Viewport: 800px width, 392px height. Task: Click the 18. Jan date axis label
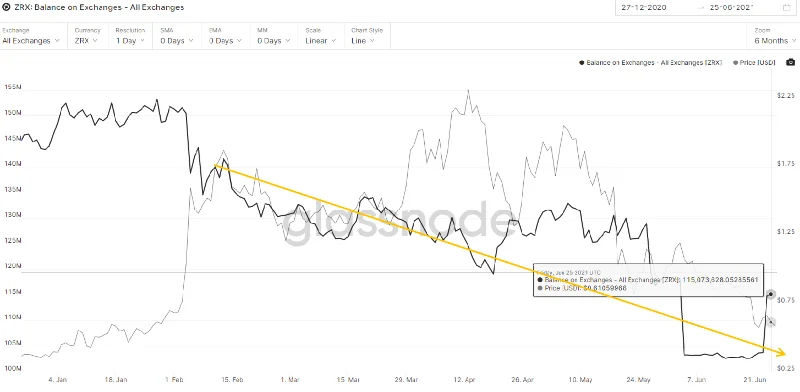tap(115, 380)
